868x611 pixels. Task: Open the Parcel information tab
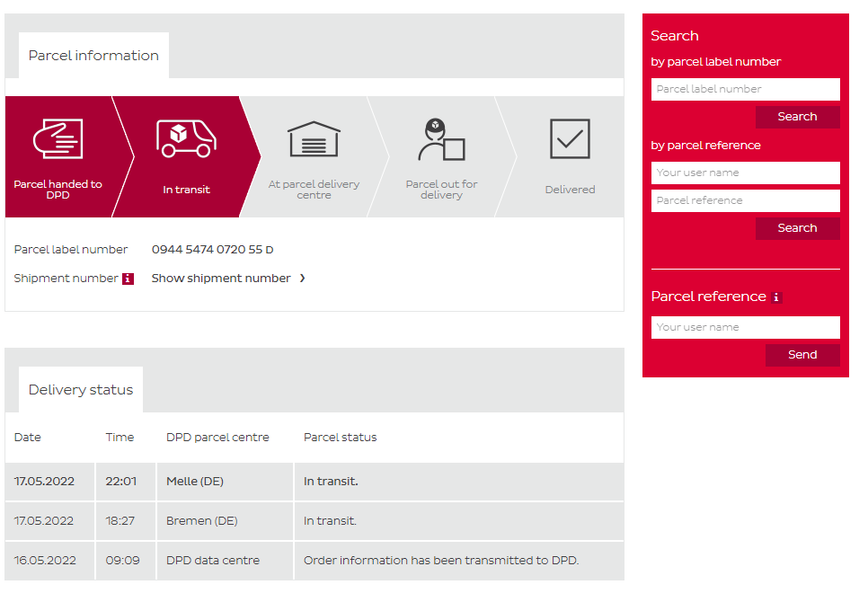point(93,56)
